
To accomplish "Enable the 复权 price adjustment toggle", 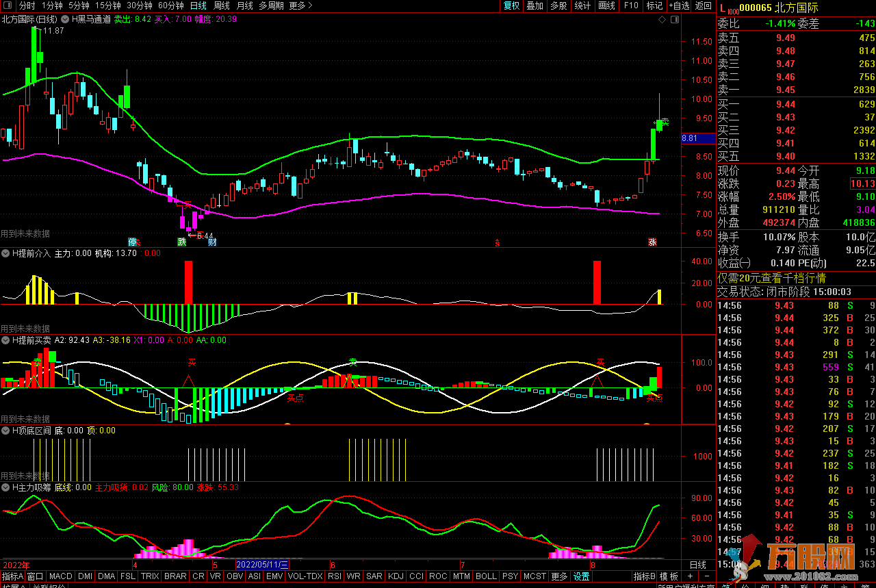I will (x=511, y=5).
